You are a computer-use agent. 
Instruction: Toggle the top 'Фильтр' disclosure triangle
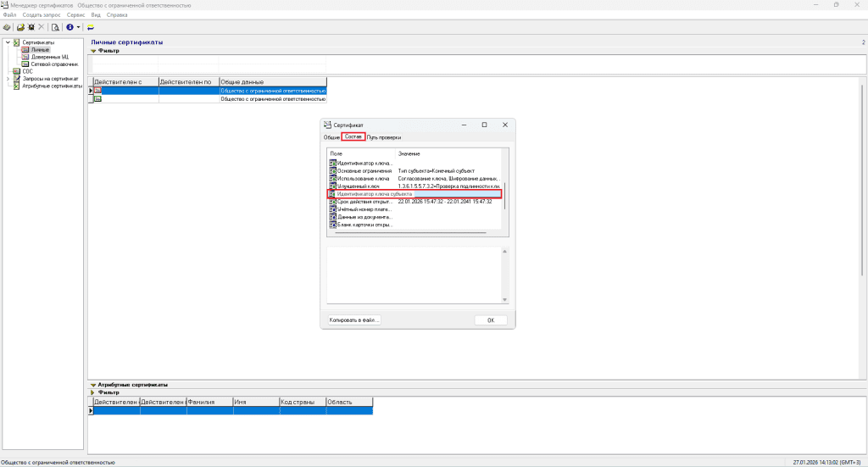click(93, 51)
